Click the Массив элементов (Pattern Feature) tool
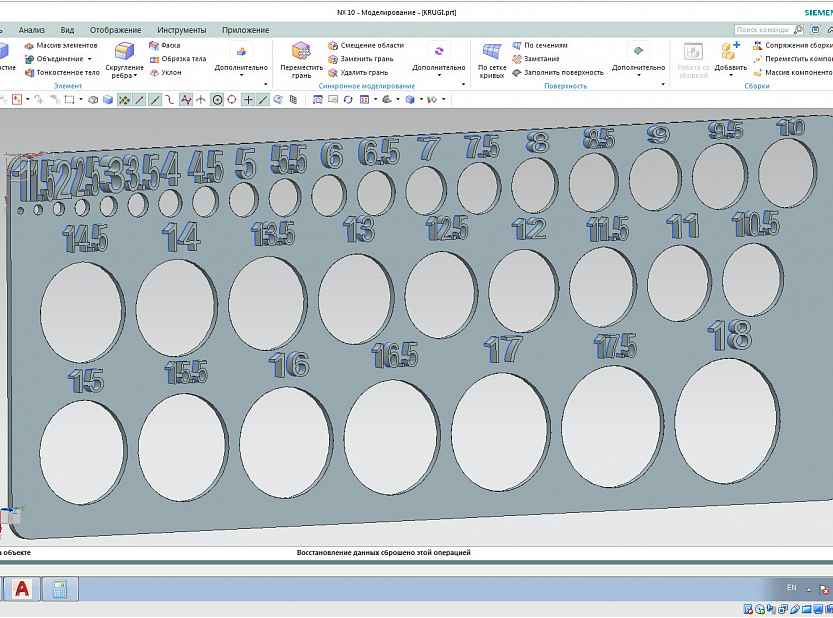The width and height of the screenshot is (833, 618). pos(61,45)
